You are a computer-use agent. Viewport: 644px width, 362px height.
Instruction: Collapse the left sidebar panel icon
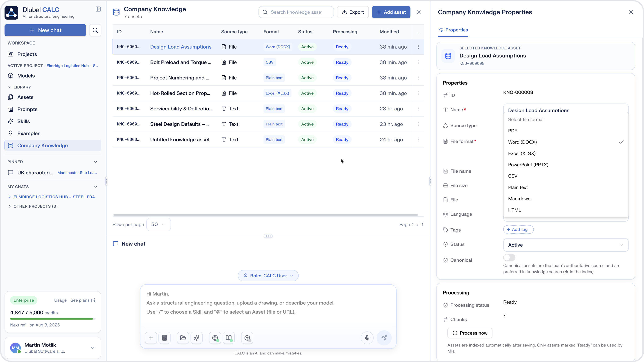[x=98, y=9]
